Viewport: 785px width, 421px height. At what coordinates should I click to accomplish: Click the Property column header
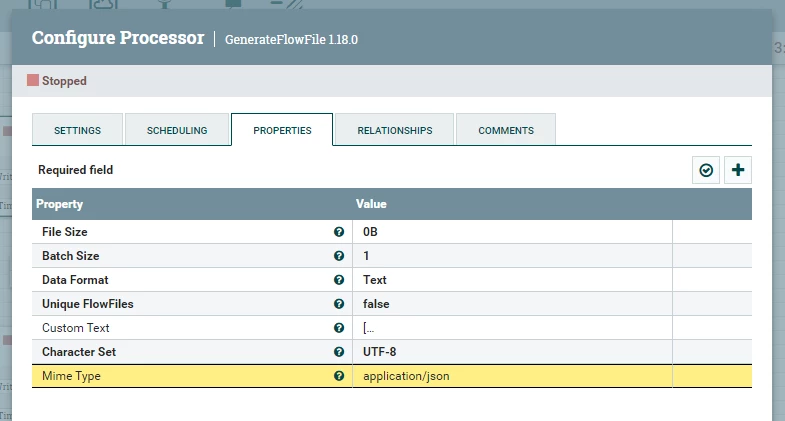[x=192, y=204]
